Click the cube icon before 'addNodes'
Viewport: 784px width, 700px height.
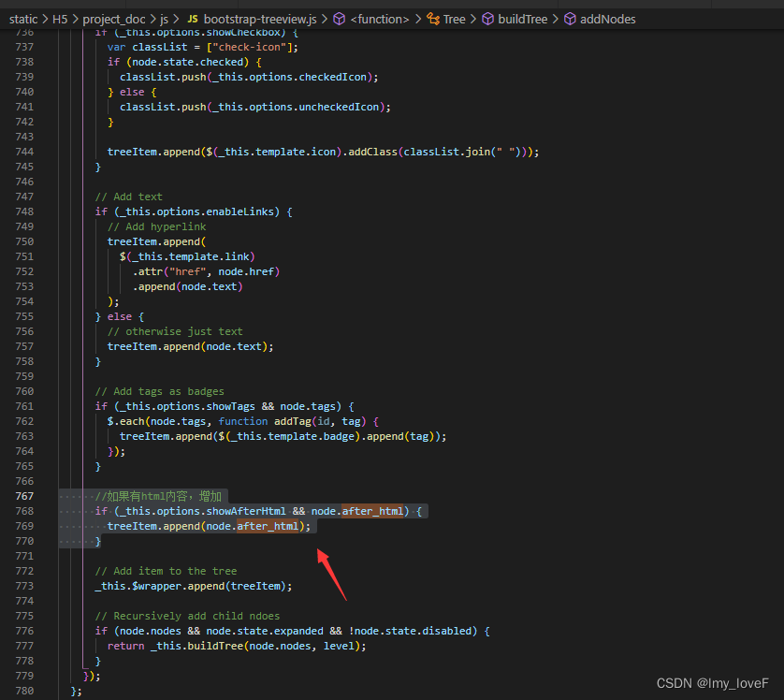(570, 19)
